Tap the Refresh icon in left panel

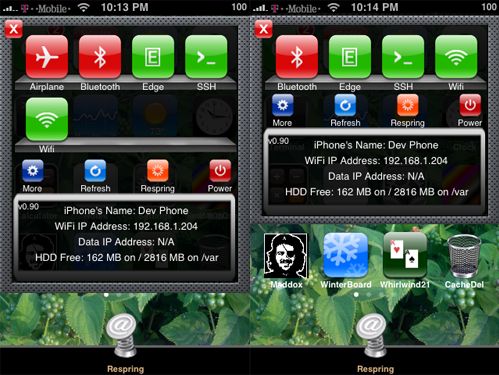(95, 171)
